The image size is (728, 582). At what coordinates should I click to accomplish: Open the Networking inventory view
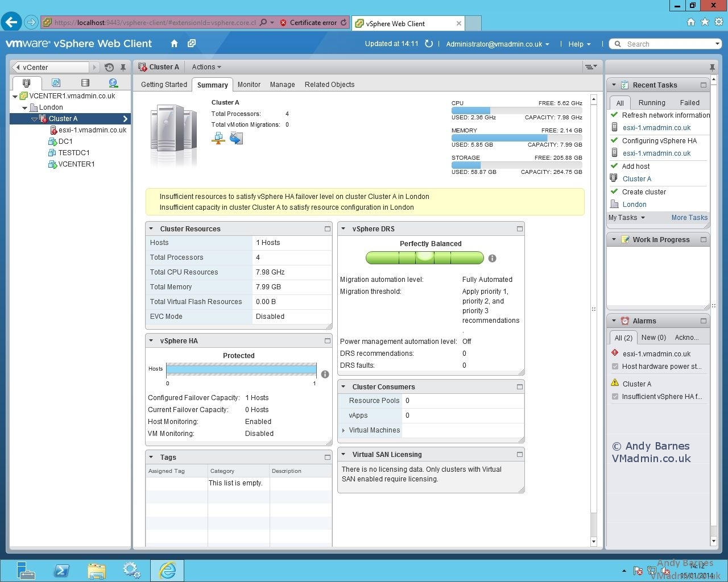(113, 83)
